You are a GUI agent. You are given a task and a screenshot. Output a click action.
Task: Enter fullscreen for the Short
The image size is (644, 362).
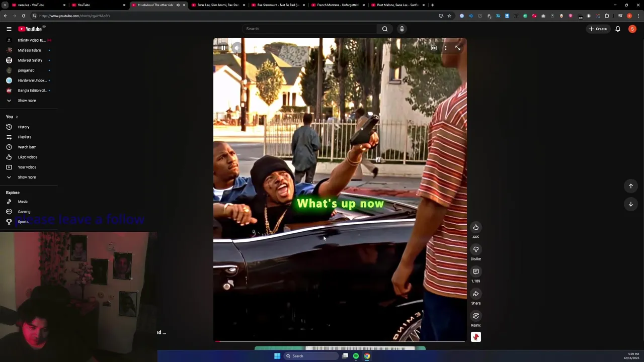pyautogui.click(x=458, y=48)
